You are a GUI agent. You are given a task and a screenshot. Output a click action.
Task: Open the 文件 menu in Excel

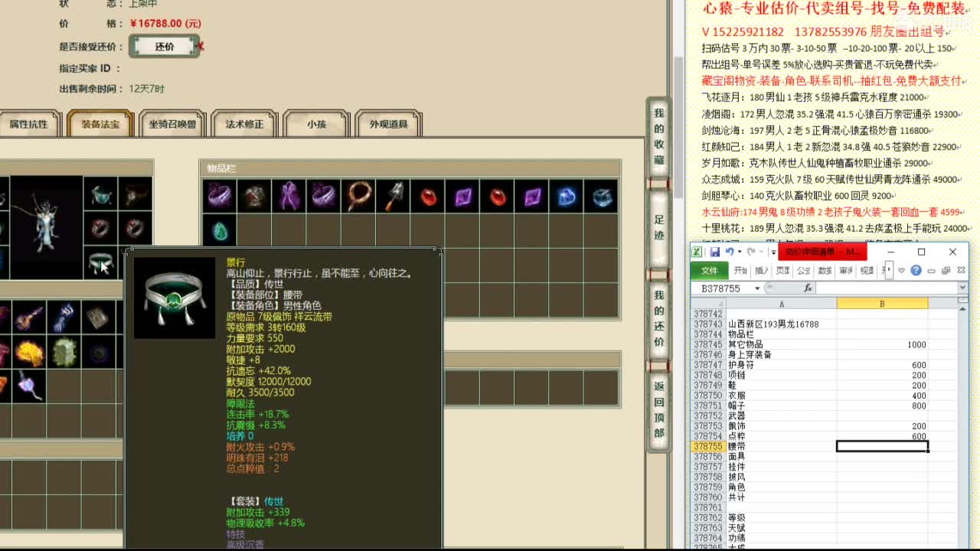tap(710, 269)
